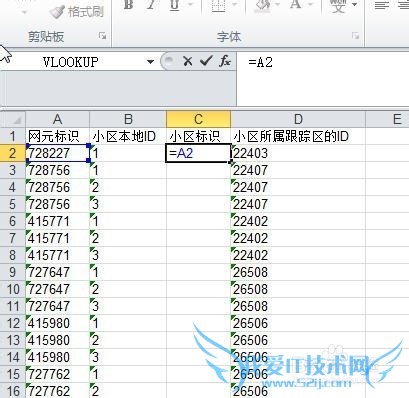Image resolution: width=409 pixels, height=398 pixels.
Task: Open Insert Function fx dialog
Action: tap(225, 61)
